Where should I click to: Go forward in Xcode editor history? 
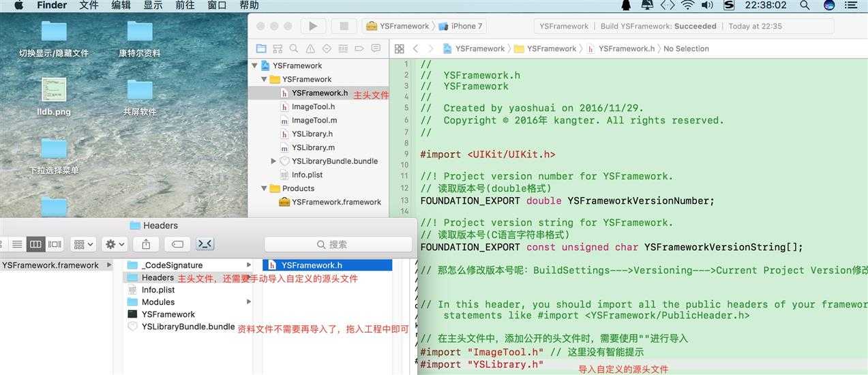click(x=432, y=48)
